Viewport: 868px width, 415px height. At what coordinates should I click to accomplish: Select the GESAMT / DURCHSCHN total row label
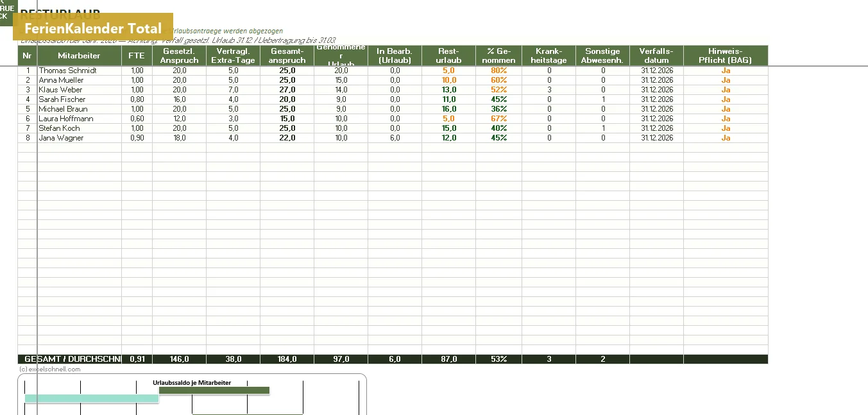click(x=70, y=359)
